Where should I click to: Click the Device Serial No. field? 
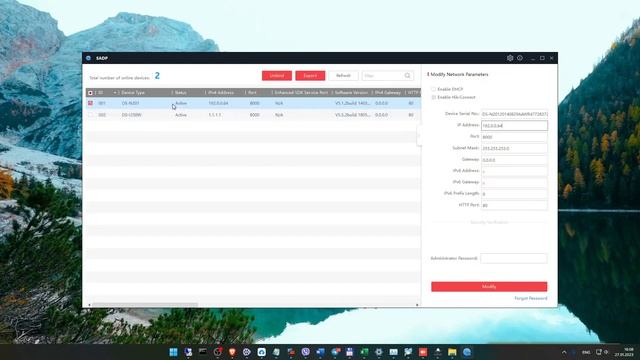coord(514,114)
